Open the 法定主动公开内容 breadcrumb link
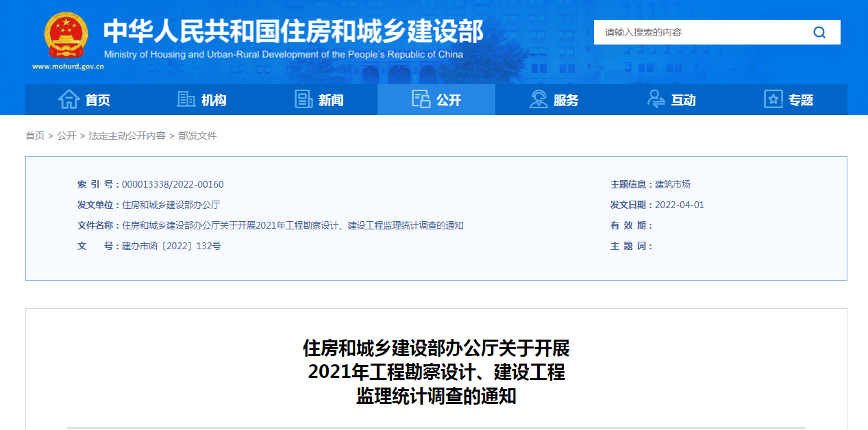 click(127, 136)
